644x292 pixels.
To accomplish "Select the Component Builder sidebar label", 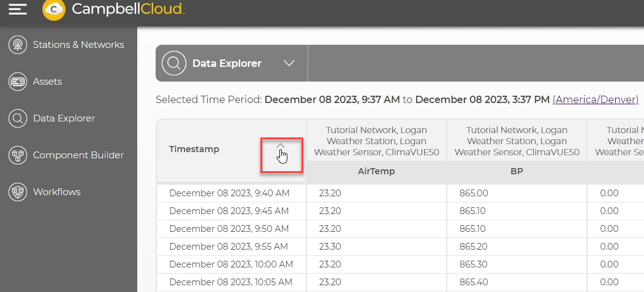I will [78, 155].
